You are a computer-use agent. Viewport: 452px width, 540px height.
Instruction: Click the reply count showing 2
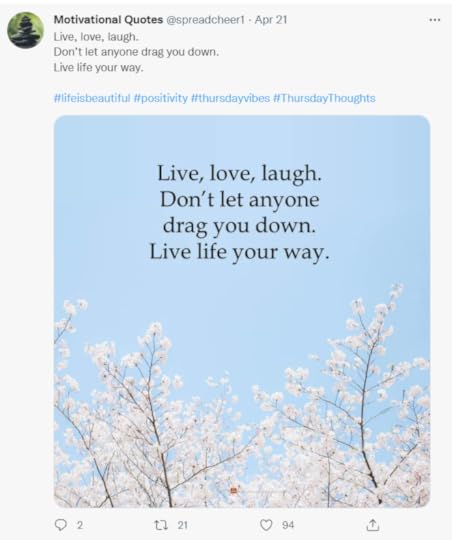tap(80, 525)
